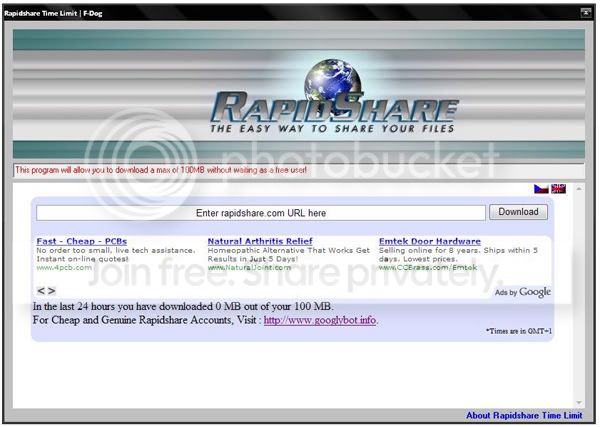600x427 pixels.
Task: Visit the www.NaturalJoint.com ad URL
Action: pyautogui.click(x=249, y=267)
